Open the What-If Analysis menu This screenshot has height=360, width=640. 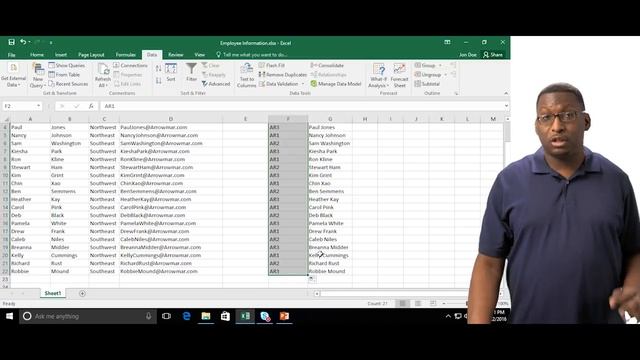pos(378,76)
